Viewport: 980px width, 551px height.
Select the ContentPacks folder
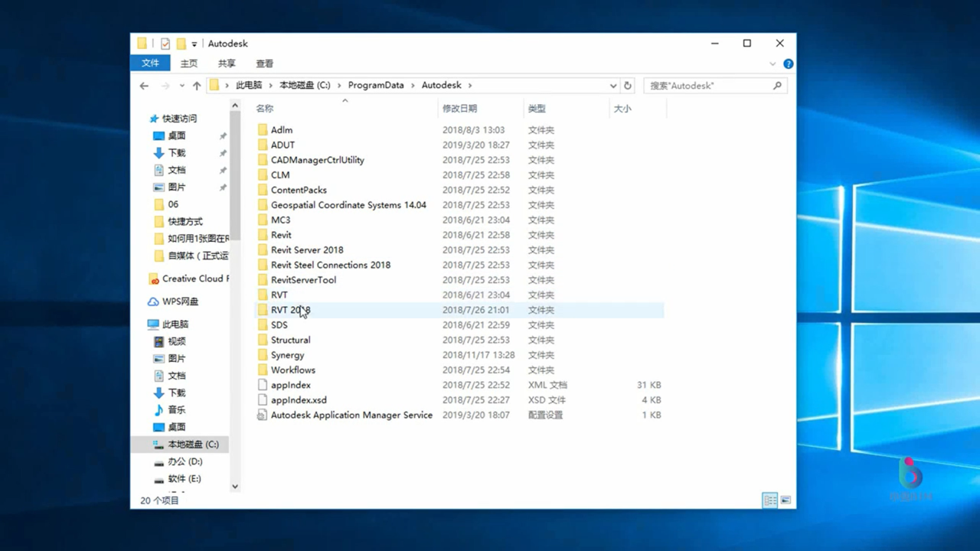pos(299,190)
